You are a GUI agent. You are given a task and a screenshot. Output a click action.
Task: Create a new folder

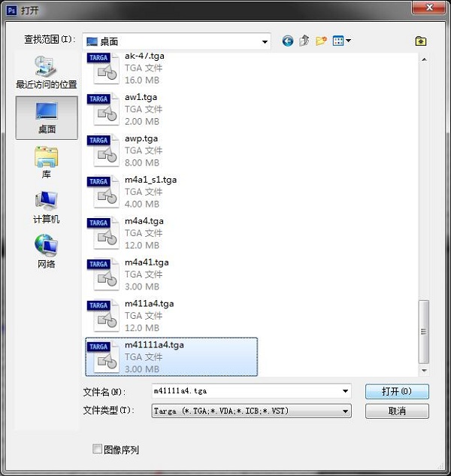coord(321,41)
